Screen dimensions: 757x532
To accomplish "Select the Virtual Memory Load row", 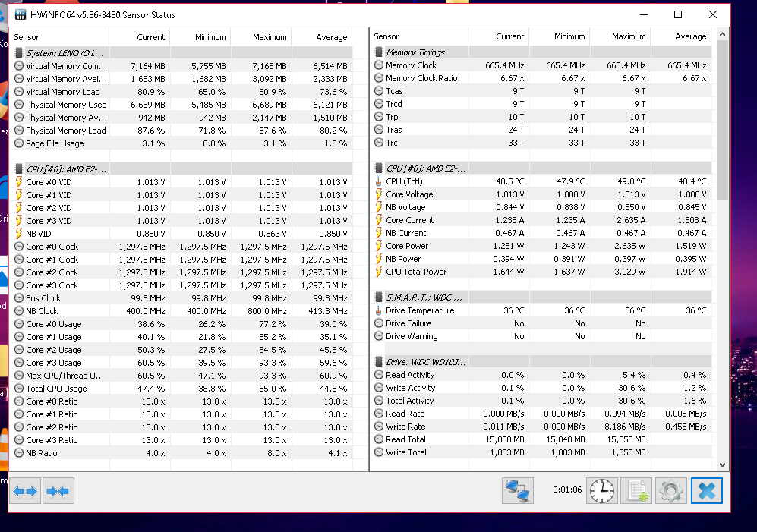I will click(181, 92).
